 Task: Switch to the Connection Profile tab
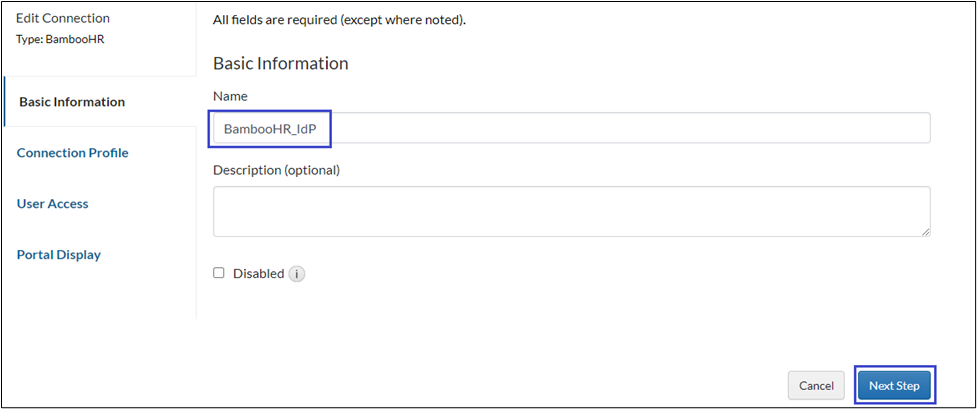pyautogui.click(x=73, y=153)
